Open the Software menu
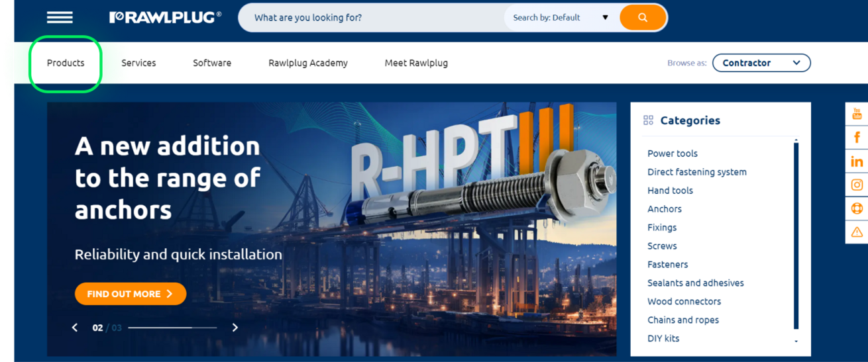 point(212,63)
